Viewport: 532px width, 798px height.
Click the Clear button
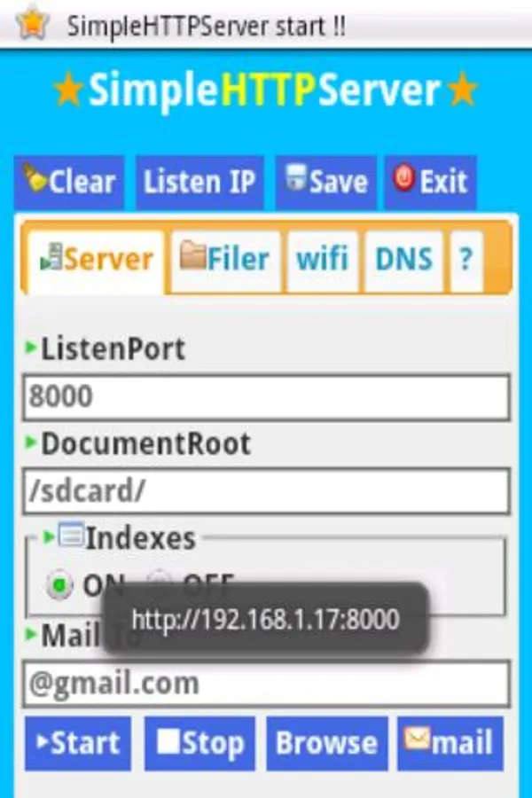tap(69, 182)
